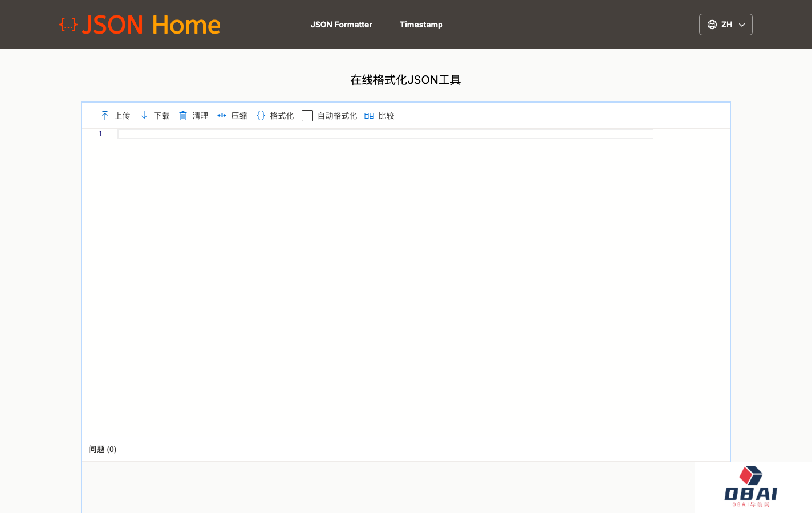Click the 下载 download button label
The width and height of the screenshot is (812, 513).
pos(162,116)
